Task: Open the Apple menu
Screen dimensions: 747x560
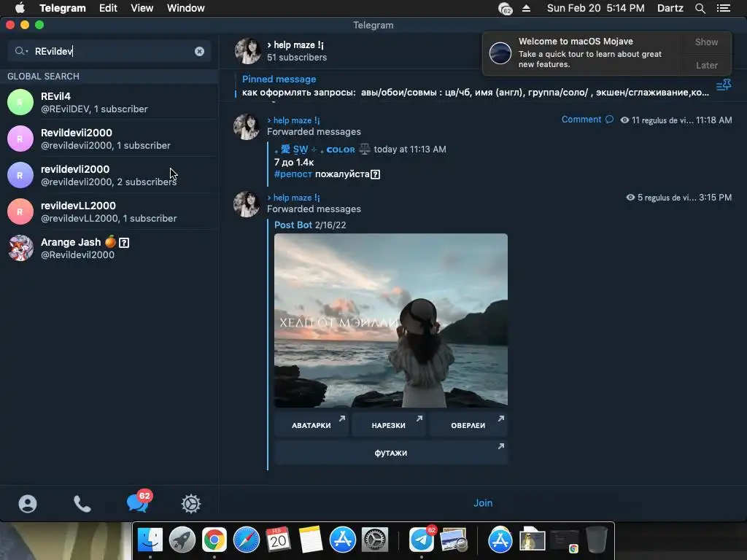Action: (x=20, y=8)
